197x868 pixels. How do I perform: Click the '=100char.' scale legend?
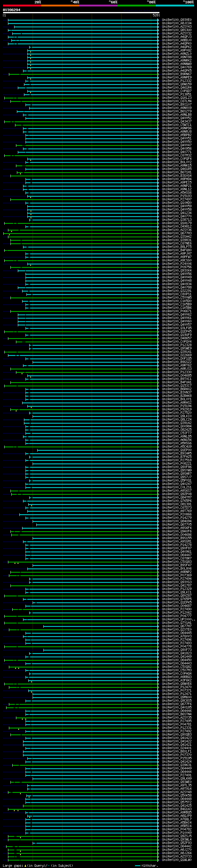(149, 865)
